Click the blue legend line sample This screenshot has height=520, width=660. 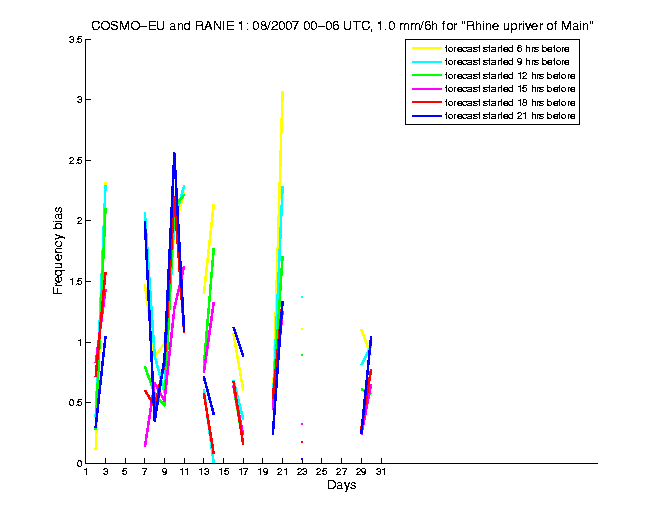click(x=427, y=116)
